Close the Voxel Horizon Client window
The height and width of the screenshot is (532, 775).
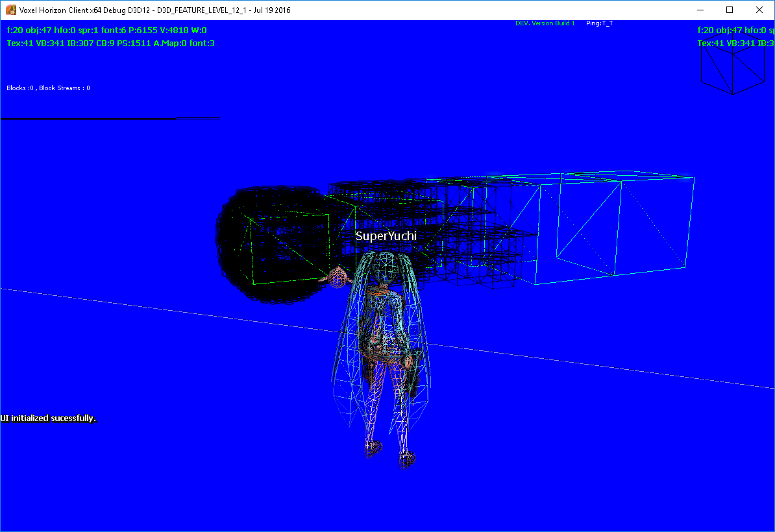pyautogui.click(x=759, y=10)
